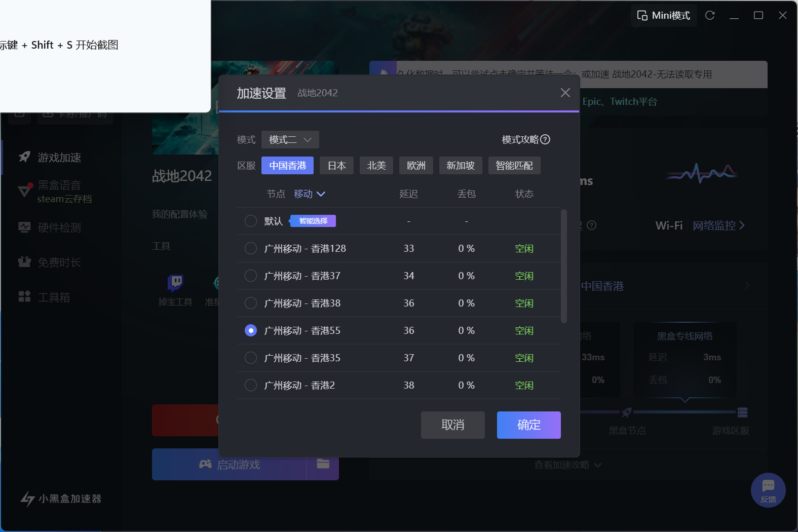The height and width of the screenshot is (532, 798).
Task: Click the 小黑盒加速器 logo
Action: (x=61, y=499)
